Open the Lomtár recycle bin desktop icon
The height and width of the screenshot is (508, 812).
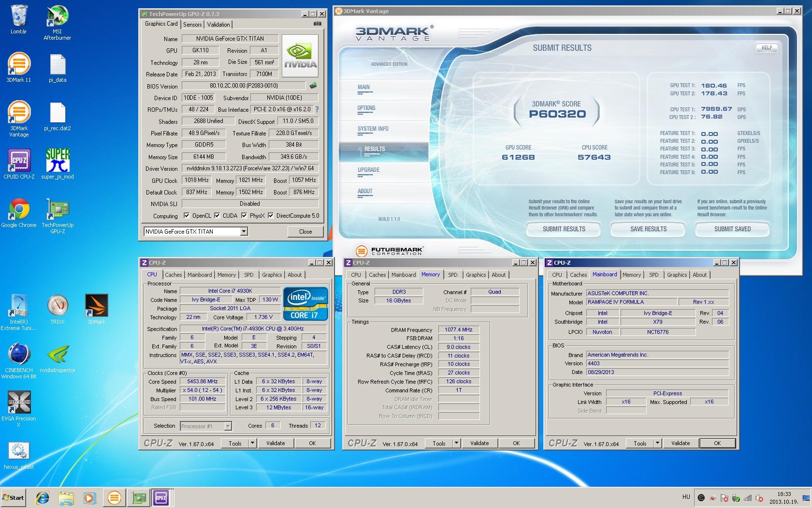[19, 19]
